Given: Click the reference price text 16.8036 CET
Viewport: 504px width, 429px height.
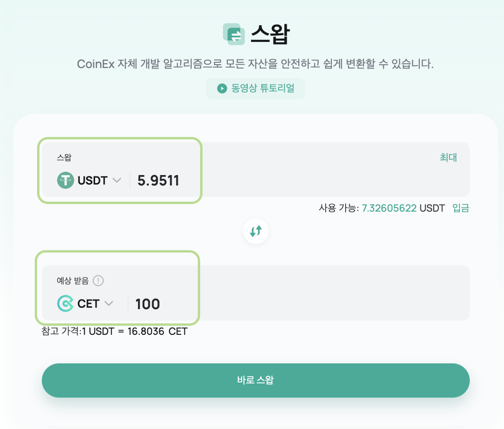Looking at the screenshot, I should pos(157,331).
